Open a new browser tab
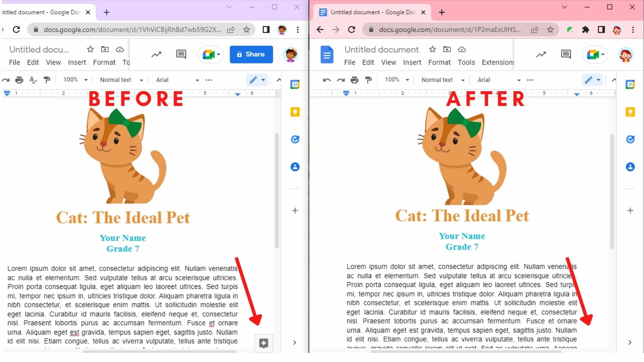The width and height of the screenshot is (644, 362). coord(442,12)
